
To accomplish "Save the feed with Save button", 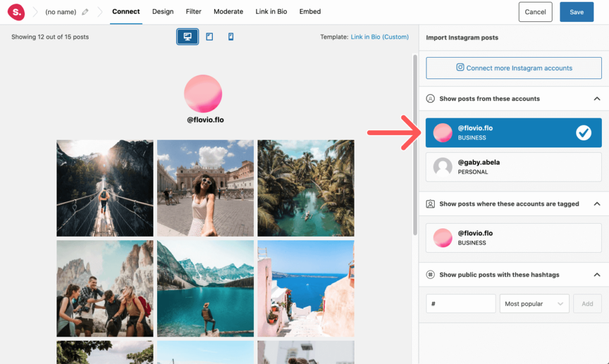I will (x=576, y=12).
